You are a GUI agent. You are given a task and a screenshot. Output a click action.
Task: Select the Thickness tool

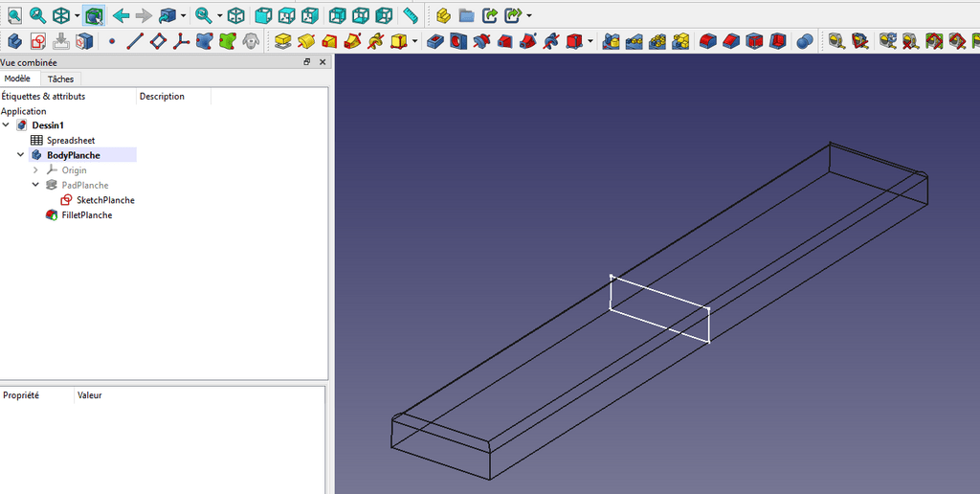(x=777, y=41)
